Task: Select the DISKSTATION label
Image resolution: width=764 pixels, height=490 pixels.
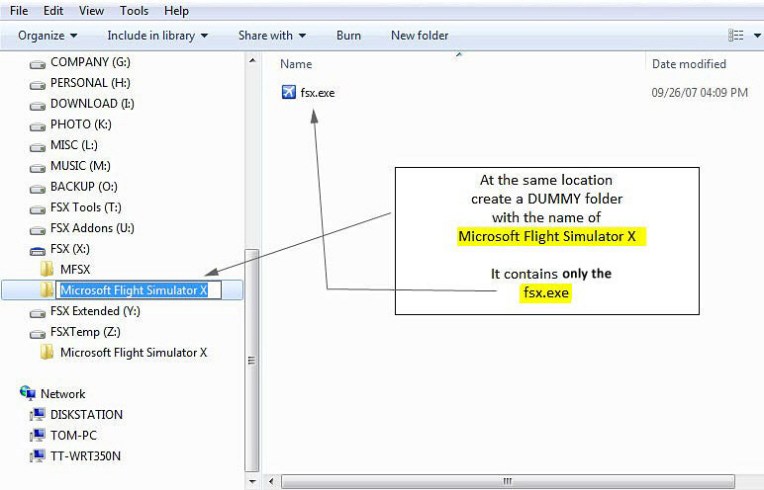Action: (86, 415)
